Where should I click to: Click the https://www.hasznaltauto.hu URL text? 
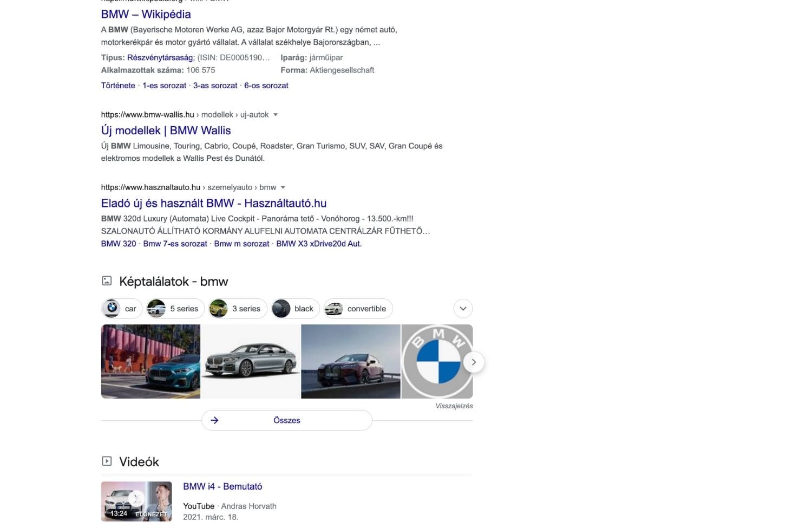point(150,187)
